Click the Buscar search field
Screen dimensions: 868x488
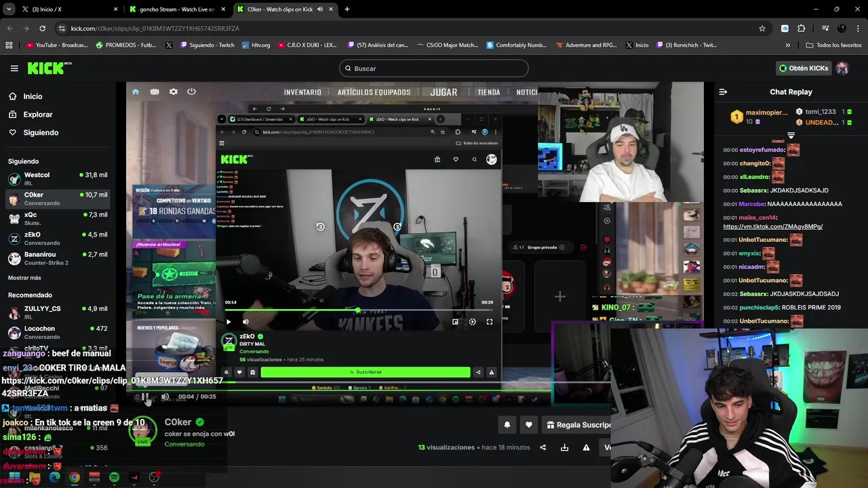[x=434, y=68]
